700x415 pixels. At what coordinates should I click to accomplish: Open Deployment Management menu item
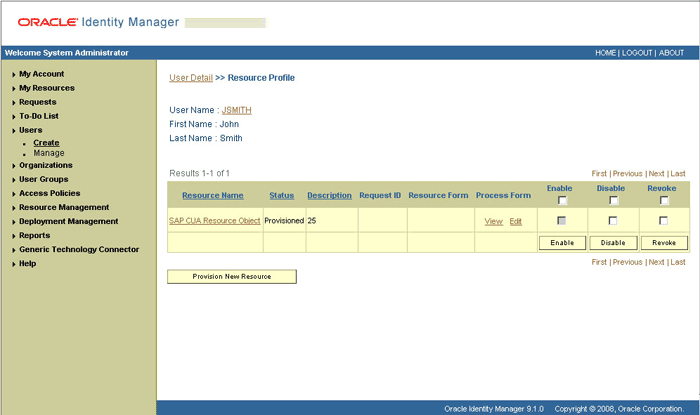point(69,221)
